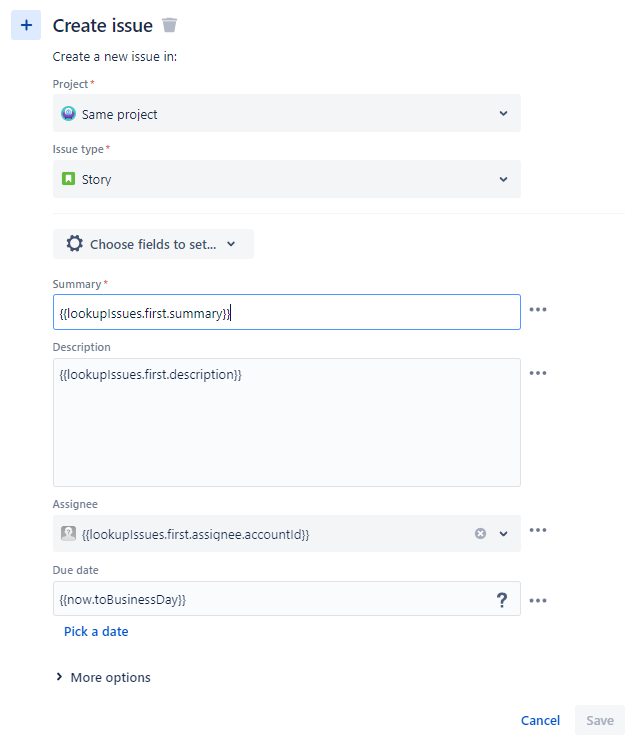Expand the Assignee dropdown chevron
Image resolution: width=644 pixels, height=748 pixels.
tap(503, 534)
